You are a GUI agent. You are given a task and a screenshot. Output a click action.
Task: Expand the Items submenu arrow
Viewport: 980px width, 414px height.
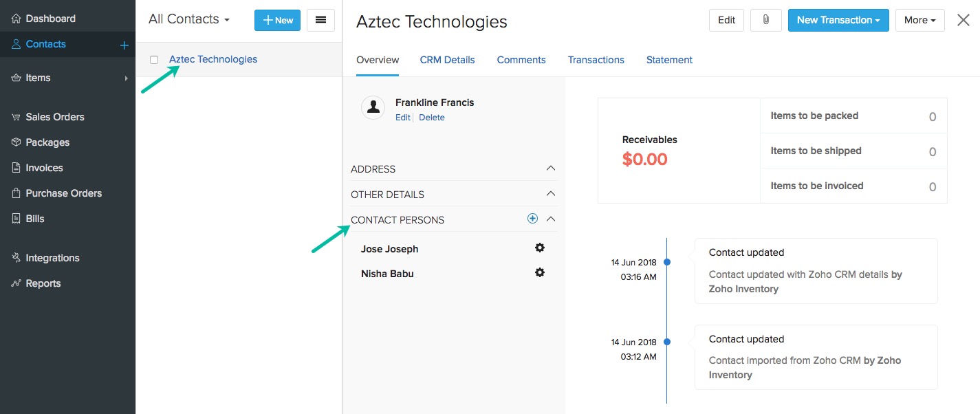coord(127,78)
